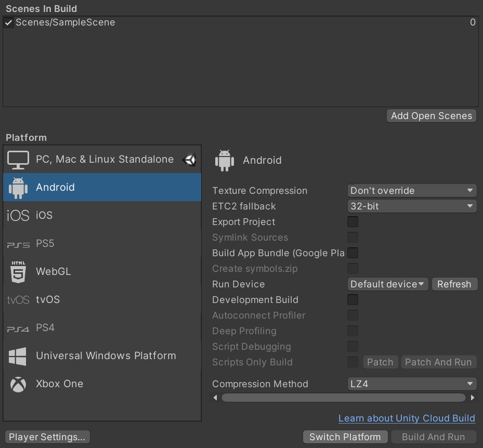This screenshot has height=448, width=483.
Task: Click the Run Device label
Action: (x=239, y=284)
